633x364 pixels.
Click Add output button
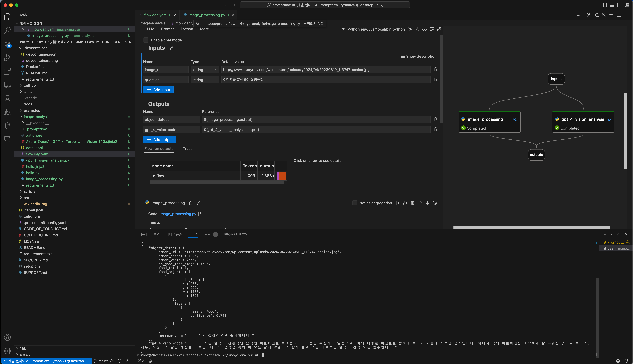click(x=159, y=139)
